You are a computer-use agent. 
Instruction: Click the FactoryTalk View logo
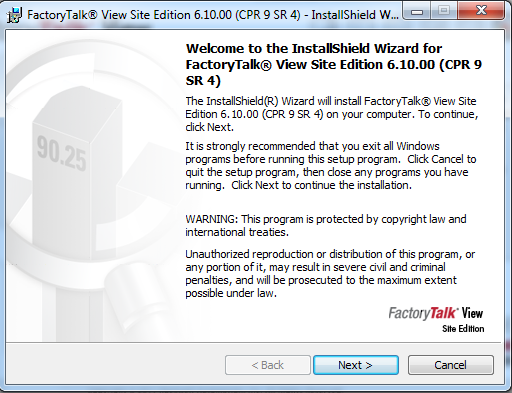(x=436, y=313)
